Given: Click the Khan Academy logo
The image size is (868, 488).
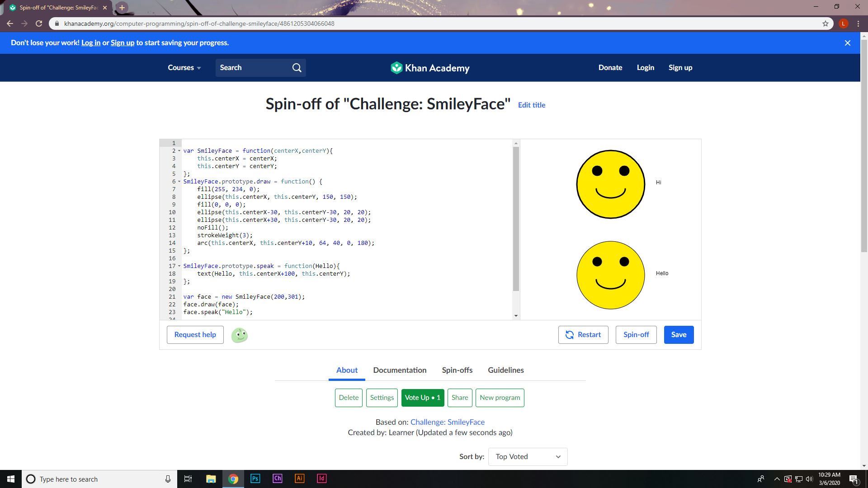Looking at the screenshot, I should (430, 68).
